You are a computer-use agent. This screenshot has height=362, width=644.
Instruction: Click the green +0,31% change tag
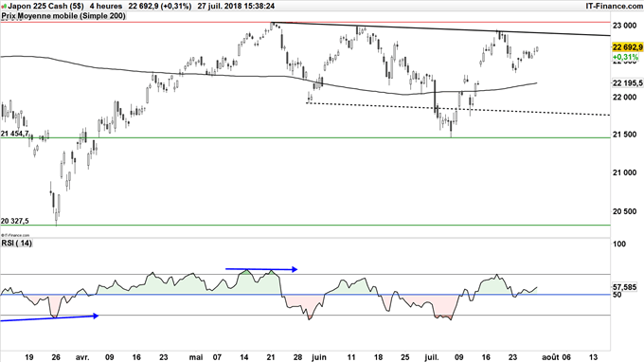625,57
